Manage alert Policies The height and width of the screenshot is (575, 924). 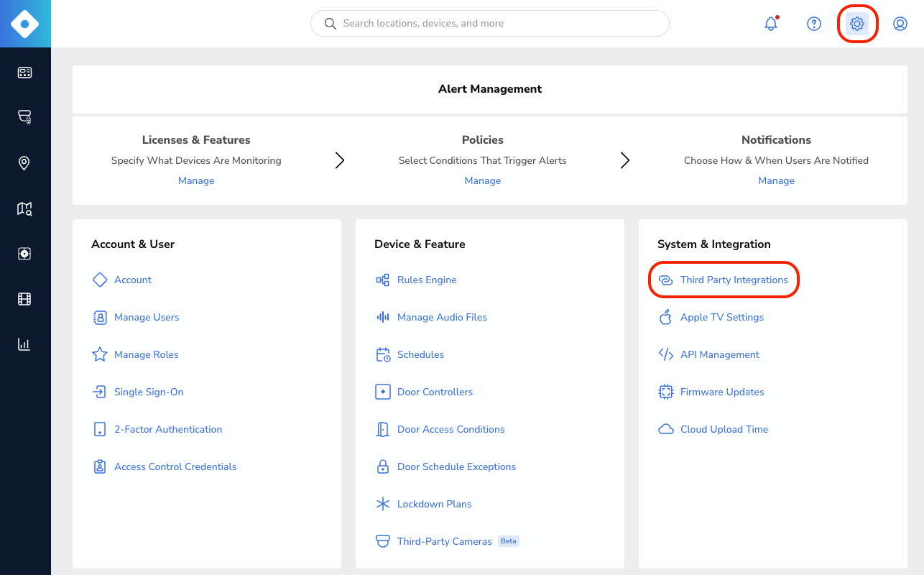pos(483,180)
